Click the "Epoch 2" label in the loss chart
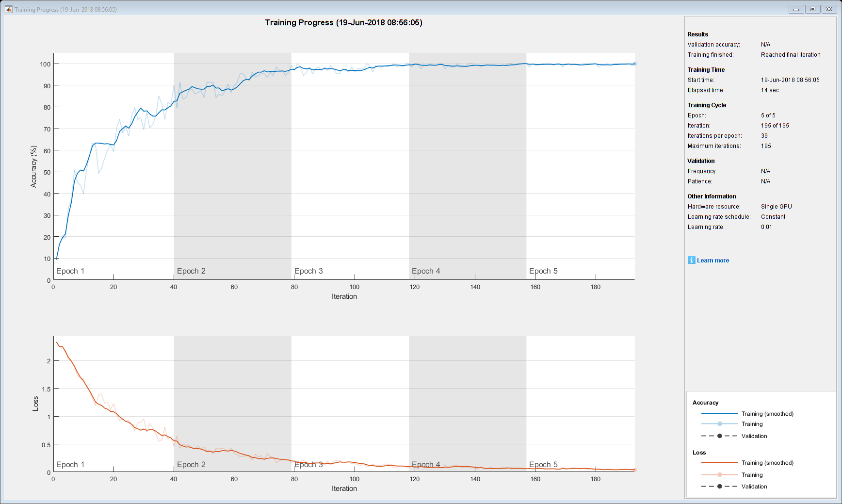This screenshot has width=842, height=504. [191, 465]
